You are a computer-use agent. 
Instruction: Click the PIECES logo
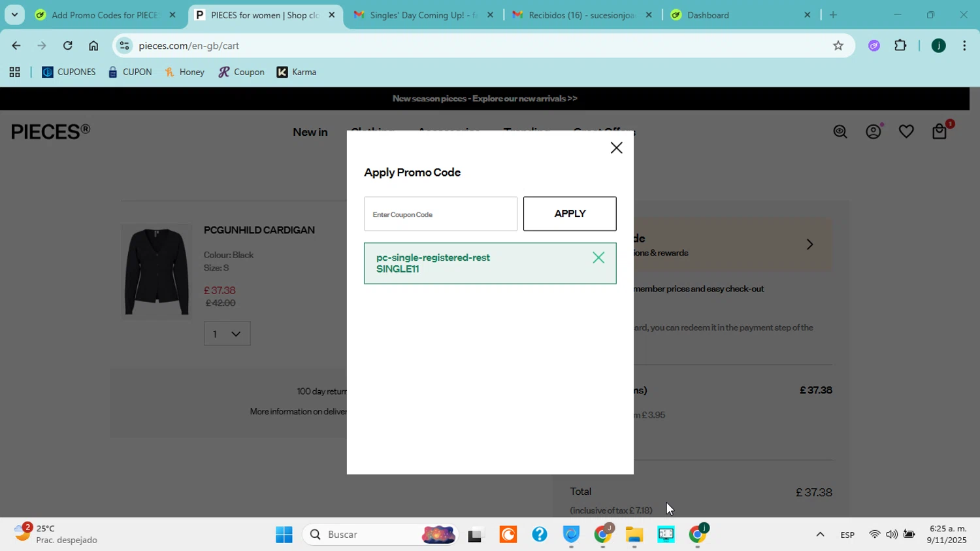(x=51, y=131)
